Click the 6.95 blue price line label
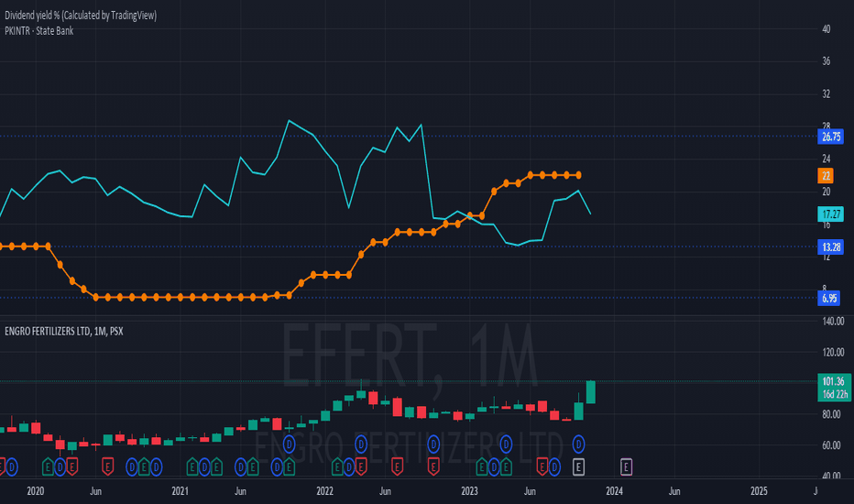The image size is (854, 504). point(829,298)
